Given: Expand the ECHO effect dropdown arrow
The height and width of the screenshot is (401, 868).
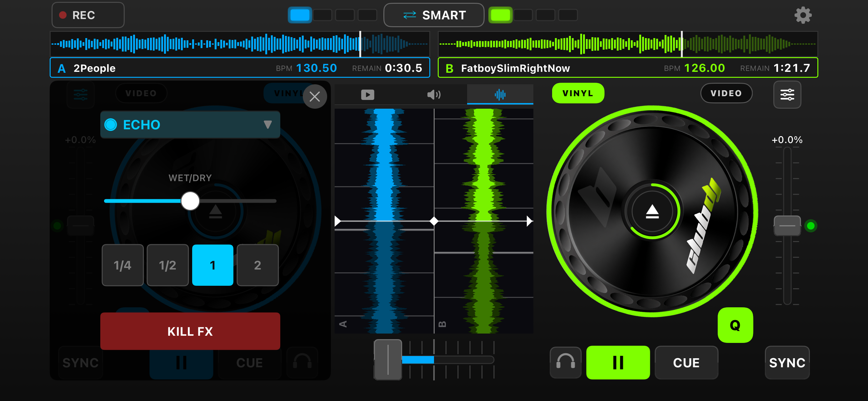Looking at the screenshot, I should coord(267,125).
